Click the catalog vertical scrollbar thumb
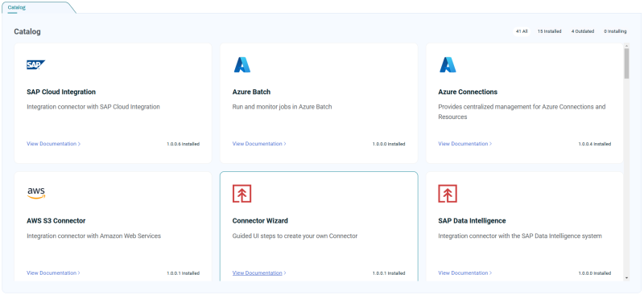644x295 pixels. click(x=626, y=64)
